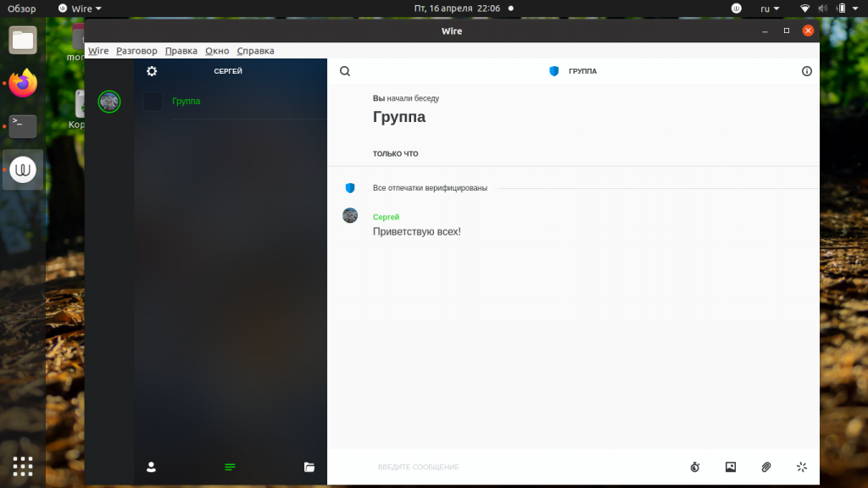Send a ping with the ping icon
The width and height of the screenshot is (868, 488).
tap(801, 467)
